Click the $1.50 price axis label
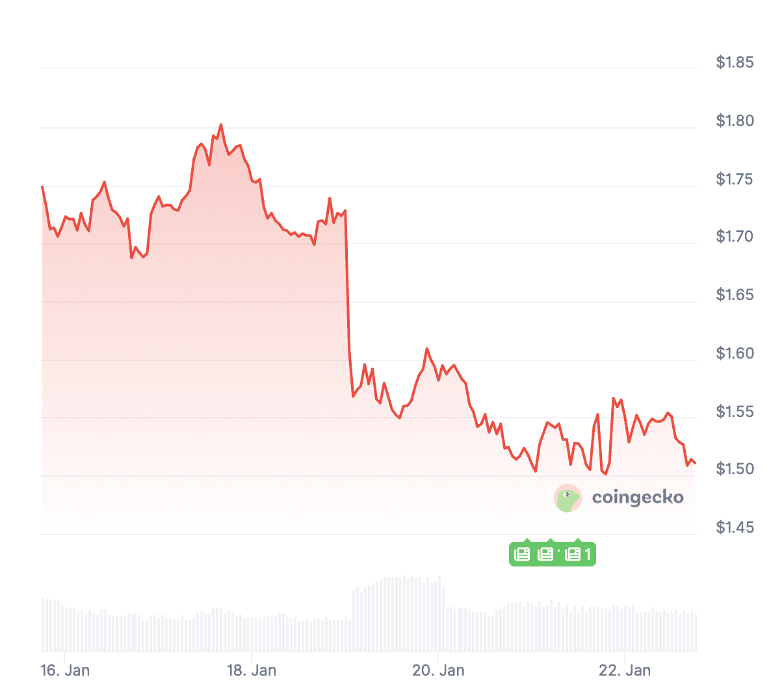784x686 pixels. tap(735, 469)
